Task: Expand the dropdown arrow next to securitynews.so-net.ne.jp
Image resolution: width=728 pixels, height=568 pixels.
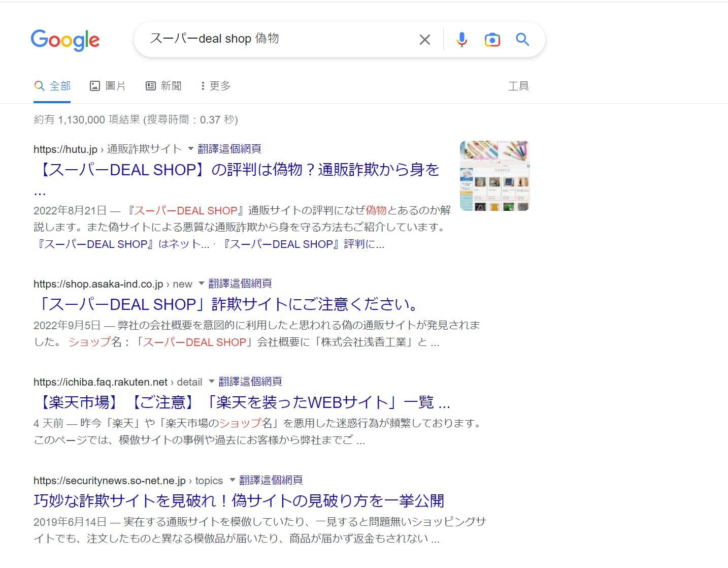Action: point(233,480)
